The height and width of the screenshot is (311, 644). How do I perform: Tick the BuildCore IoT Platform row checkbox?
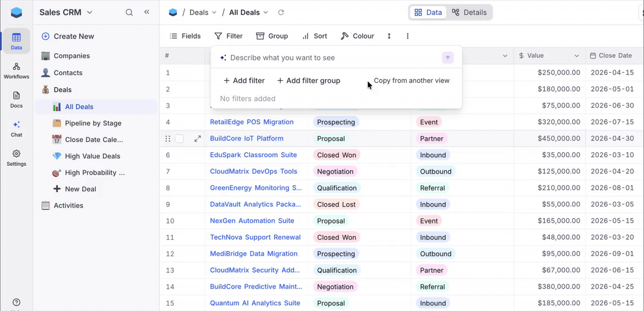click(x=179, y=139)
